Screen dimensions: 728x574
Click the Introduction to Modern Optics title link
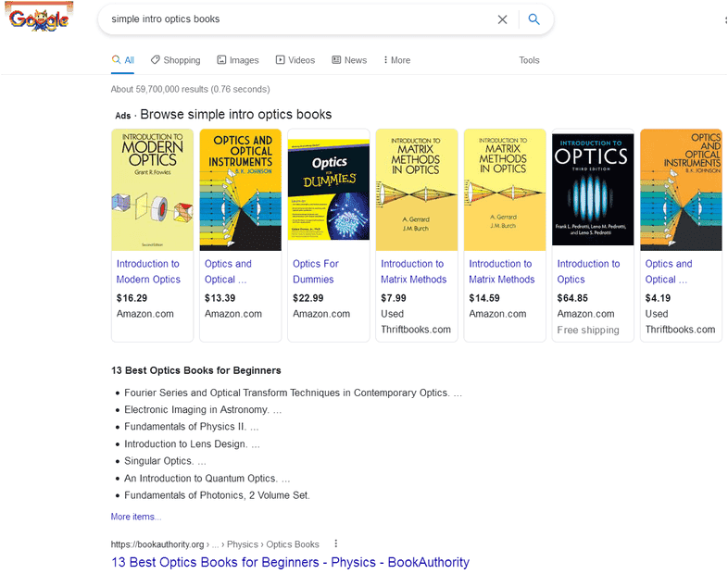tap(148, 271)
